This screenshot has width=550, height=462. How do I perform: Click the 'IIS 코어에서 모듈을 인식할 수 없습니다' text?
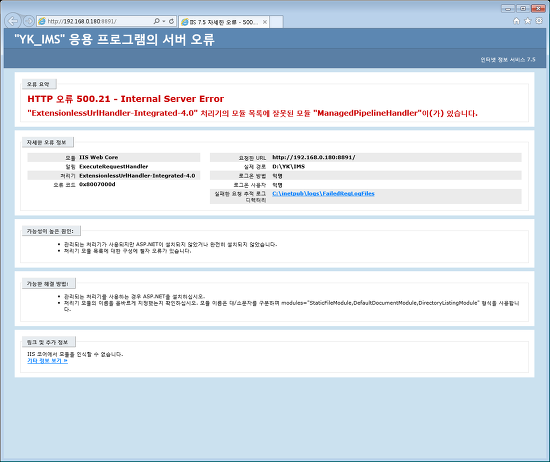75,354
